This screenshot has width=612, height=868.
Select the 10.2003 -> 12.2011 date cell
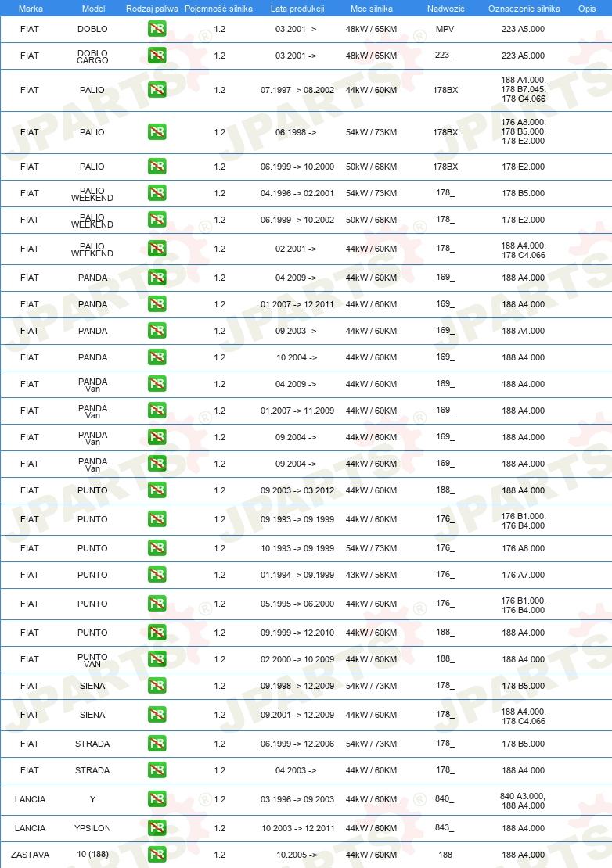[x=298, y=827]
